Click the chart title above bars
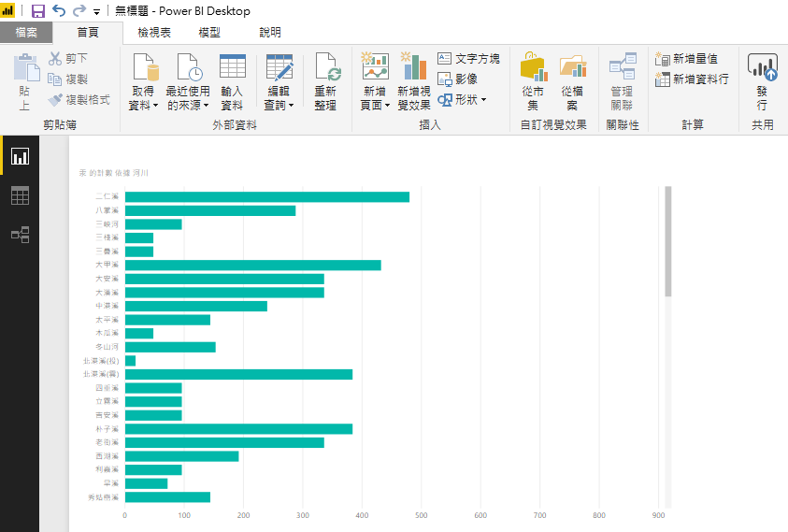Viewport: 788px width, 532px height. [x=114, y=173]
